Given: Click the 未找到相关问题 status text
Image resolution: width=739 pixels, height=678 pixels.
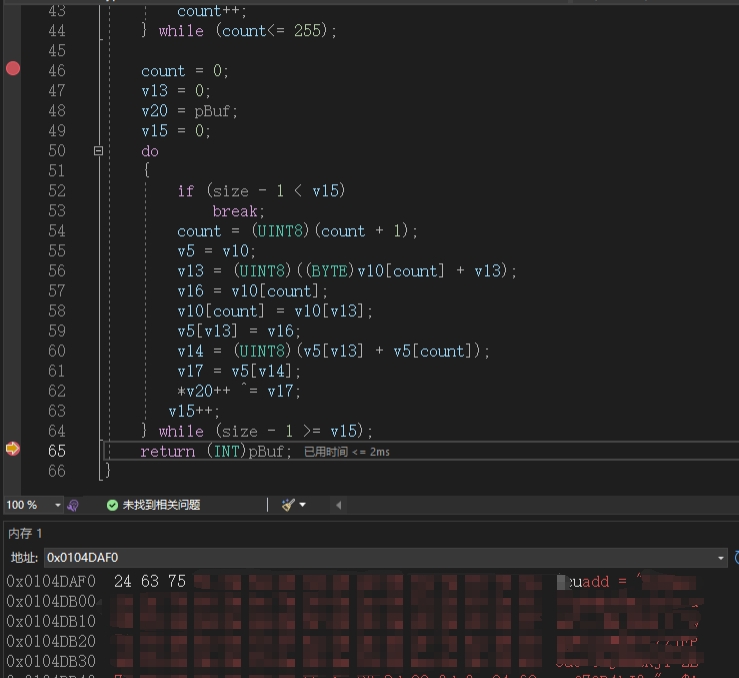Looking at the screenshot, I should point(161,506).
